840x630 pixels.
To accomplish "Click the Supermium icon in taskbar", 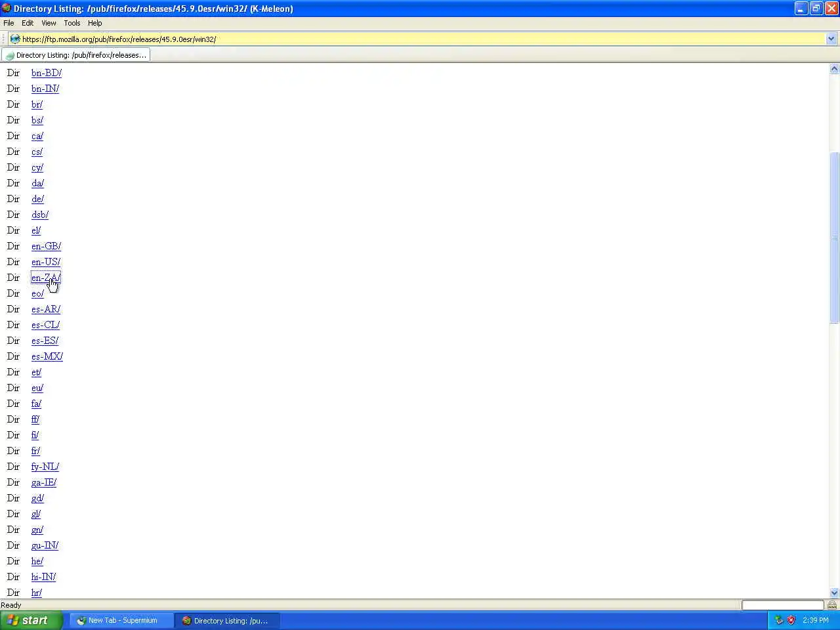I will click(x=81, y=620).
